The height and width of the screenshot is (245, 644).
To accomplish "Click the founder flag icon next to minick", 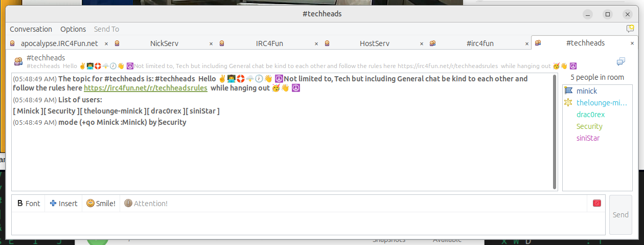I will (568, 91).
